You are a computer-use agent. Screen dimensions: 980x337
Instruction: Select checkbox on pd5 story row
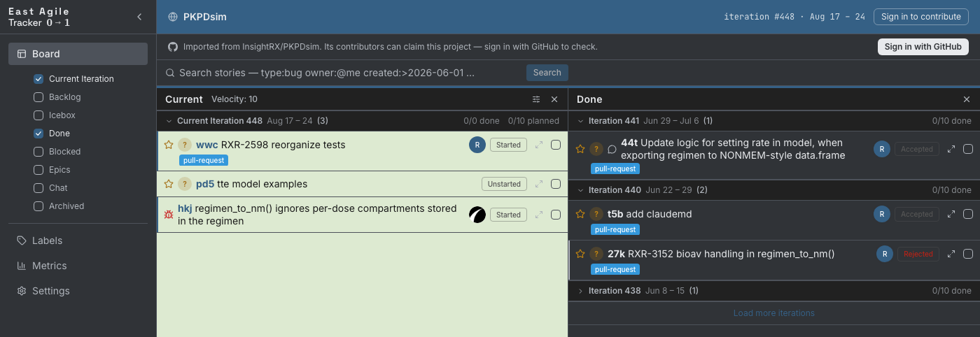click(556, 184)
